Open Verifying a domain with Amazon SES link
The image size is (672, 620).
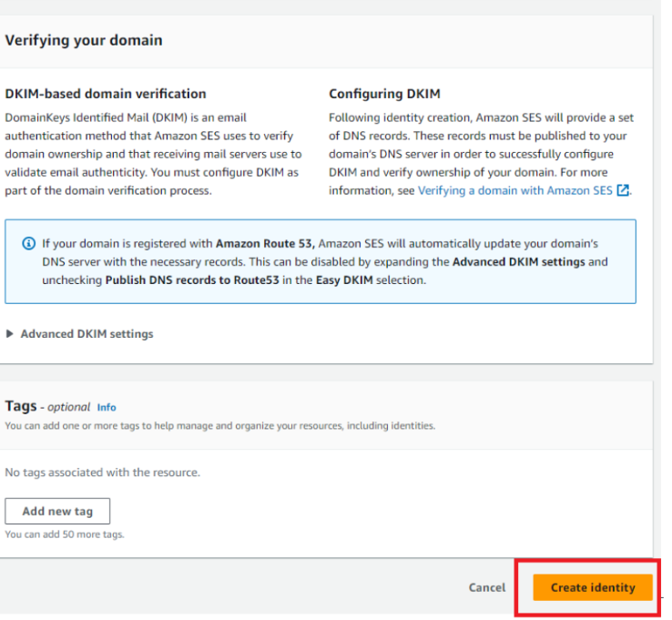click(515, 190)
